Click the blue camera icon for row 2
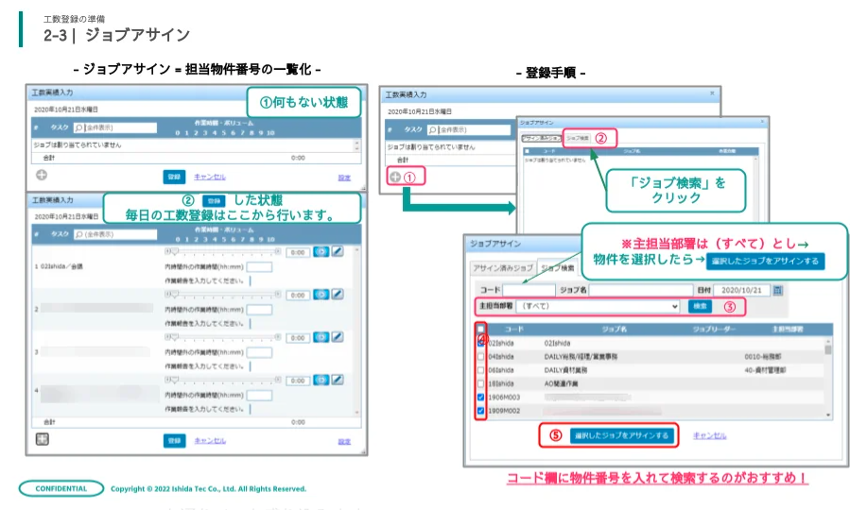Image resolution: width=850 pixels, height=510 pixels. [x=321, y=294]
